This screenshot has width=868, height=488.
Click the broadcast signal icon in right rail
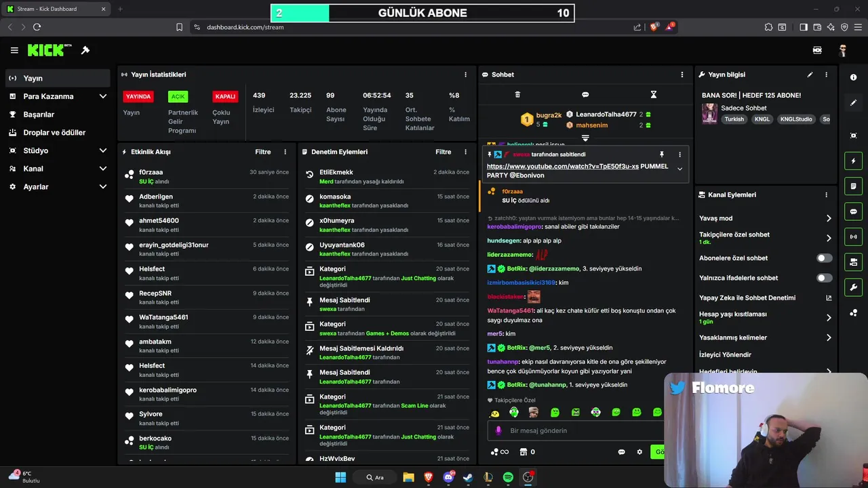853,237
